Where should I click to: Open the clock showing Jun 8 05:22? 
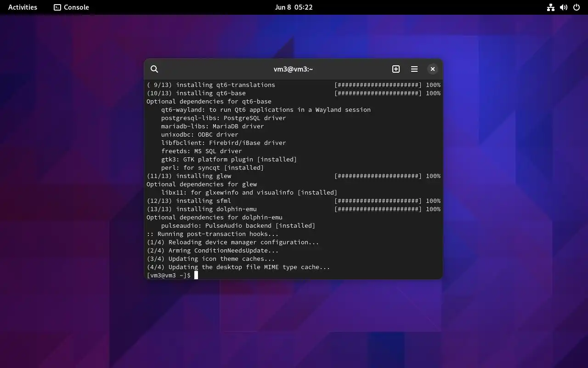[294, 7]
